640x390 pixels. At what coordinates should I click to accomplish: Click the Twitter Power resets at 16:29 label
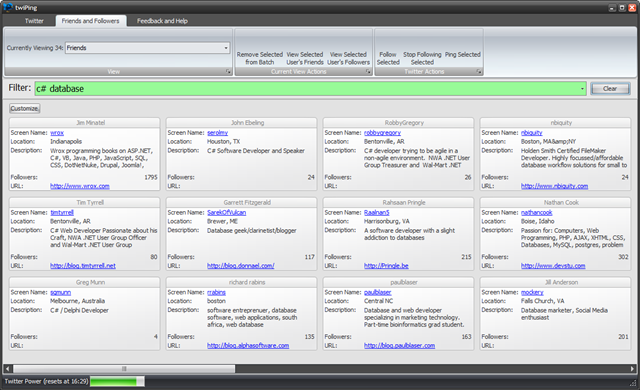46,381
